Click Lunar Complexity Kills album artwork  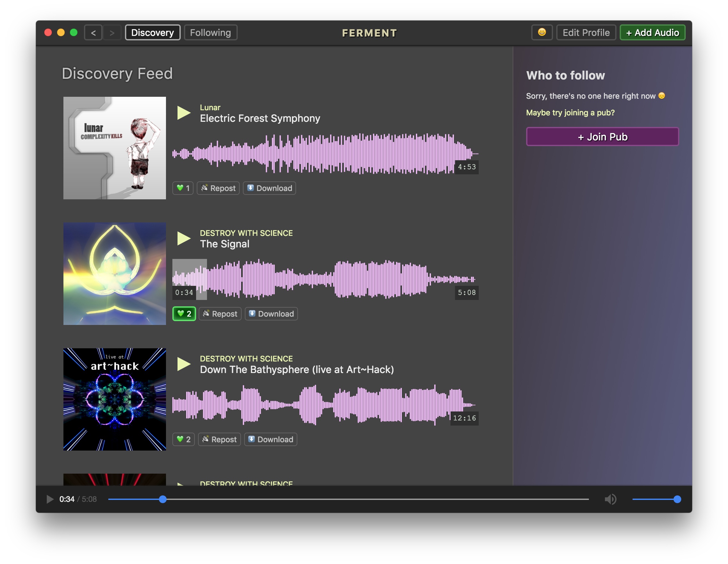click(115, 148)
